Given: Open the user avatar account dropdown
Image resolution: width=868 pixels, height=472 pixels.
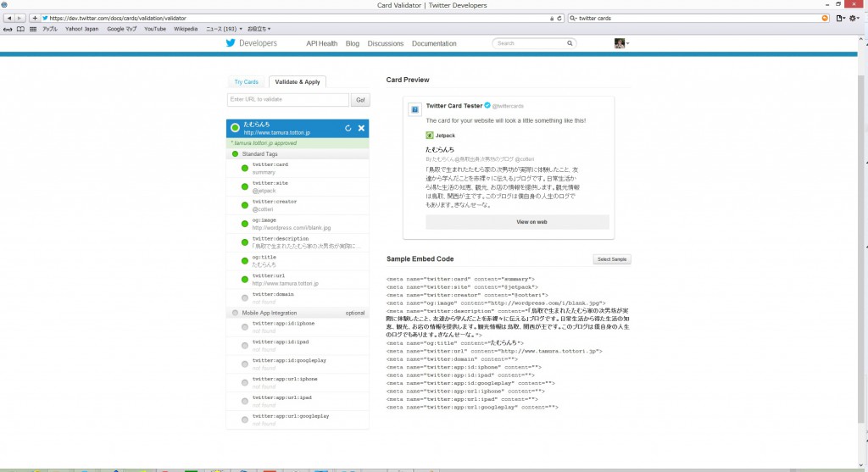Looking at the screenshot, I should coord(621,43).
